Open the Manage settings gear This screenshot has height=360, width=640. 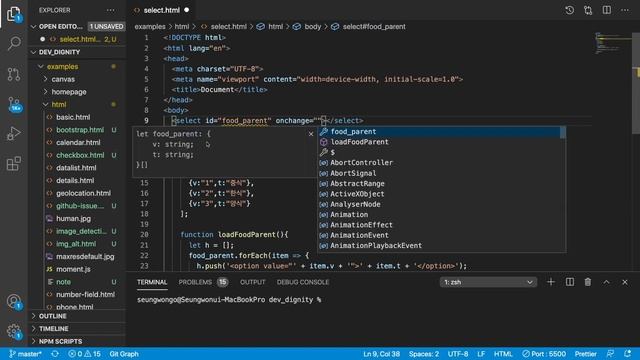[14, 331]
